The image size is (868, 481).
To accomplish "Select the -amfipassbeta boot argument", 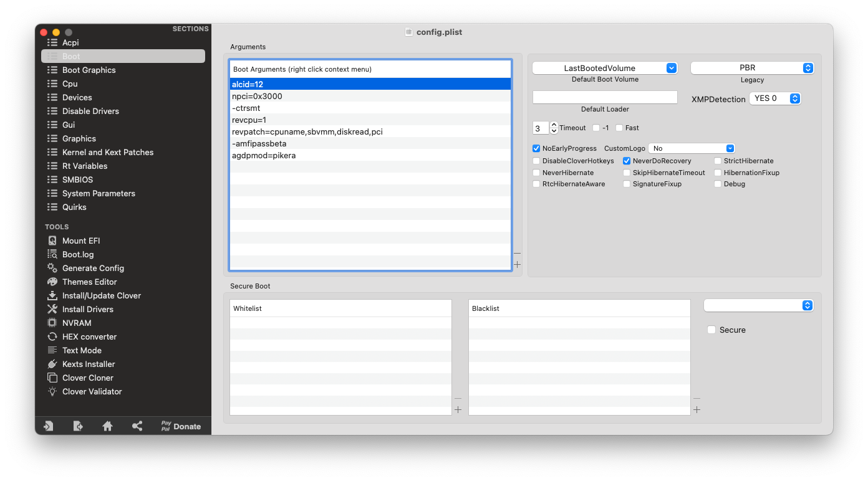I will [370, 143].
